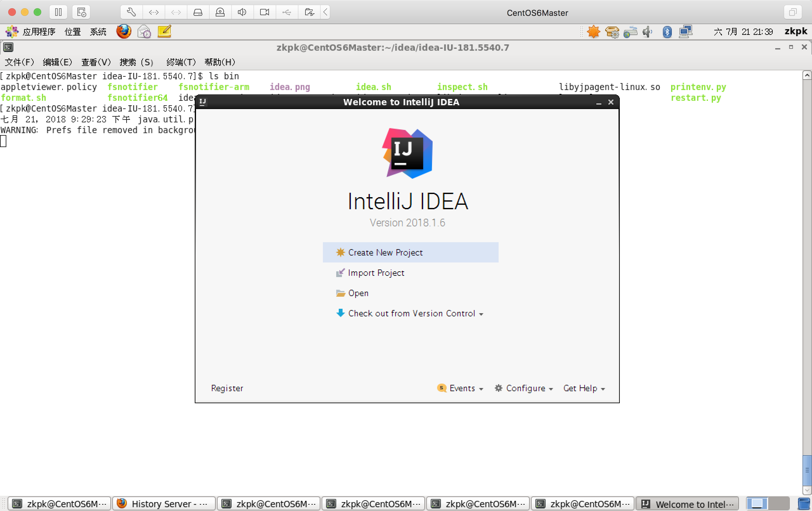This screenshot has width=812, height=511.
Task: Switch to History Server taskbar window
Action: click(164, 504)
